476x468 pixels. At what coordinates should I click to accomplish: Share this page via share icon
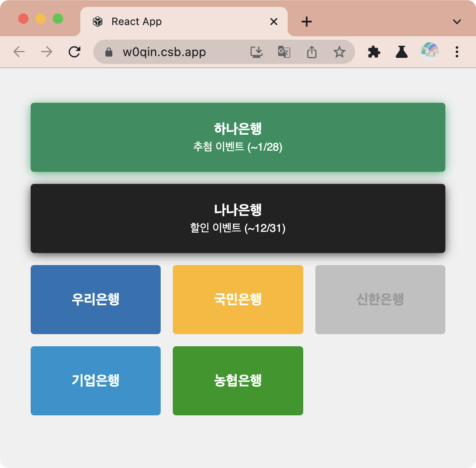coord(312,52)
